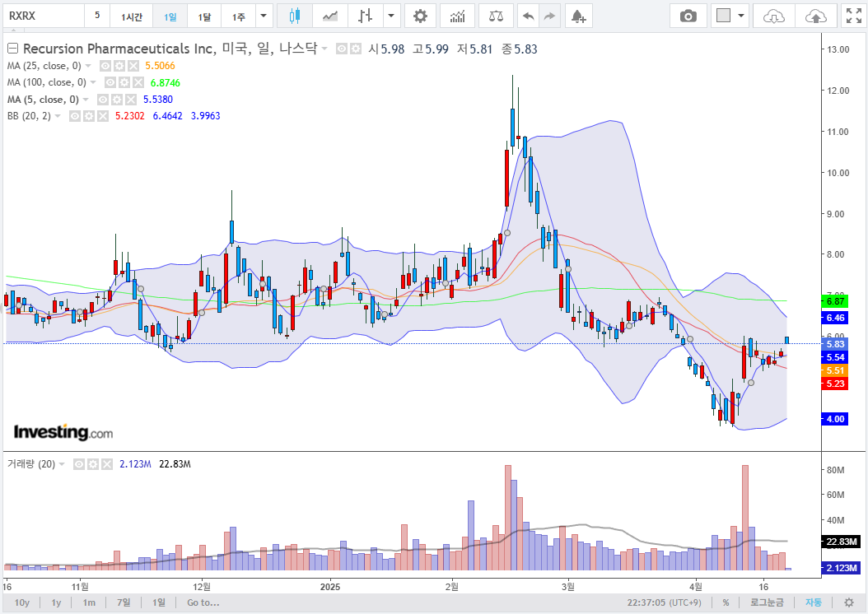This screenshot has height=614, width=868.
Task: Expand MA 25 indicator menu arrow
Action: pyautogui.click(x=88, y=66)
